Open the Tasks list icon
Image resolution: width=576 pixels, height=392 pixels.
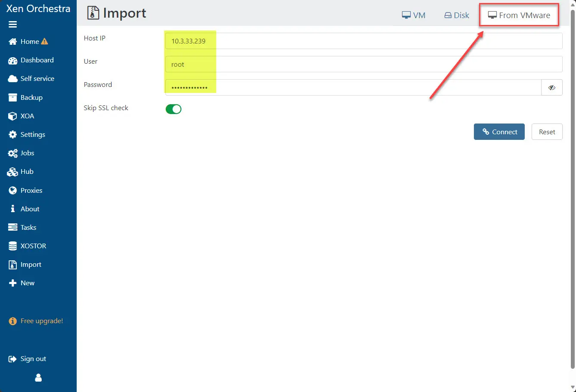click(13, 227)
